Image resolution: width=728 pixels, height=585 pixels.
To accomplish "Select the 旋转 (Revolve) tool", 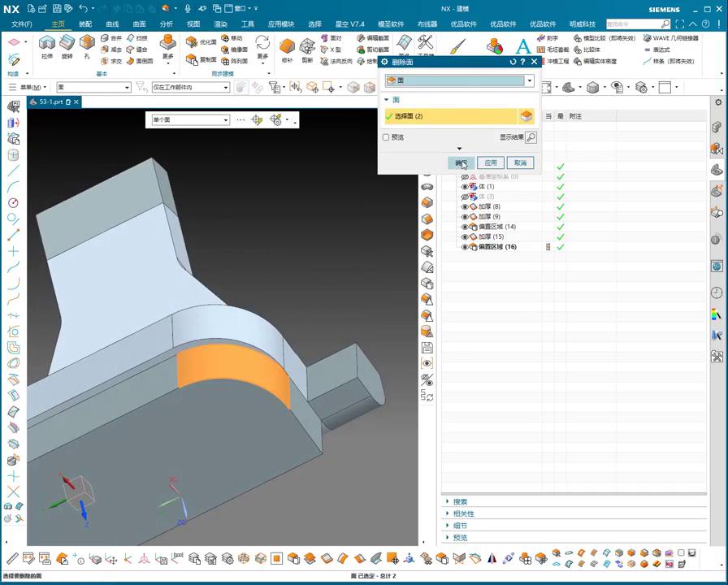I will coord(67,45).
